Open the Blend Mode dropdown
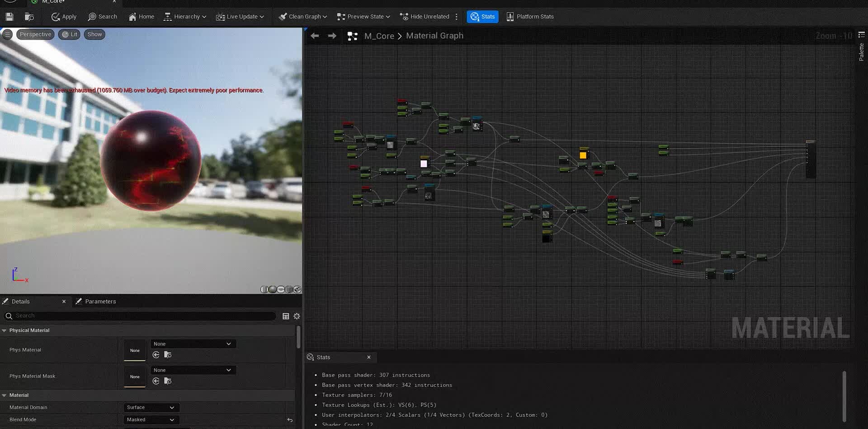 (x=151, y=420)
